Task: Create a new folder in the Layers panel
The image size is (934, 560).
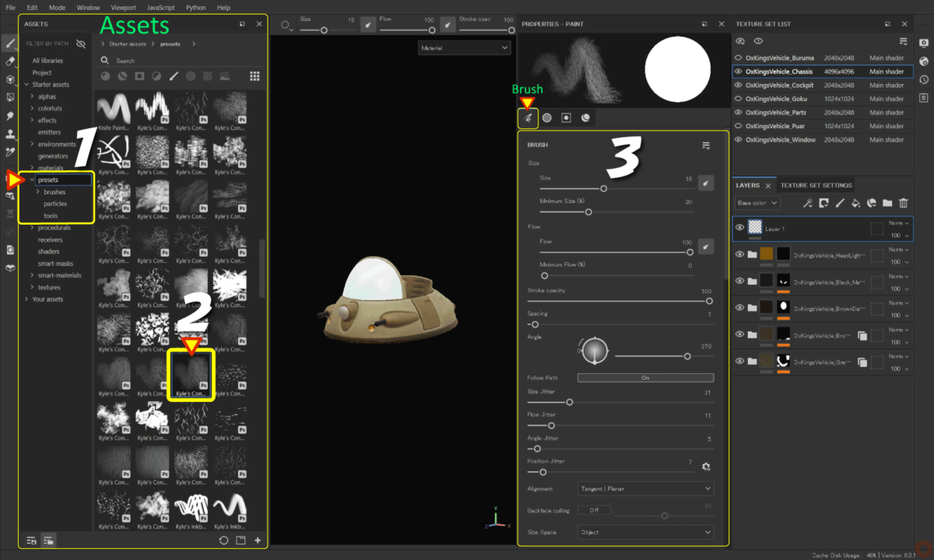Action: 887,203
